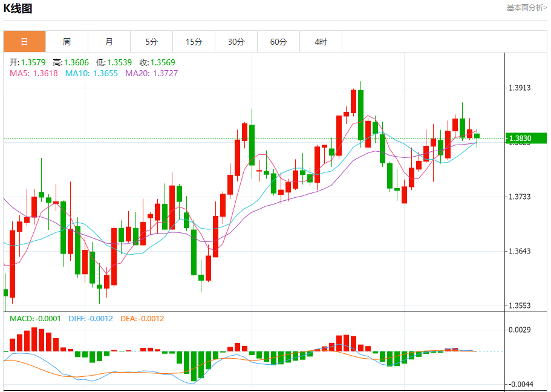Screen dimensions: 551x392
Task: Click the 高:1.3606 high price value
Action: [71, 62]
